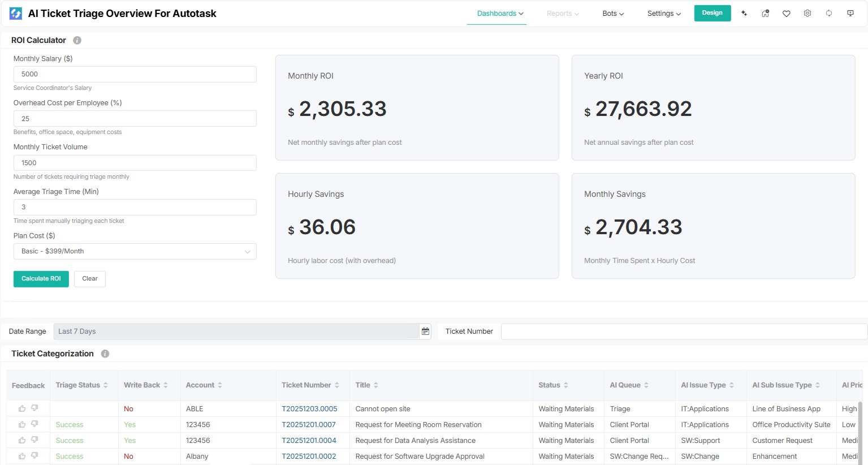The height and width of the screenshot is (465, 868).
Task: Give thumbs up feedback on ticket T20251203.0005
Action: [22, 408]
